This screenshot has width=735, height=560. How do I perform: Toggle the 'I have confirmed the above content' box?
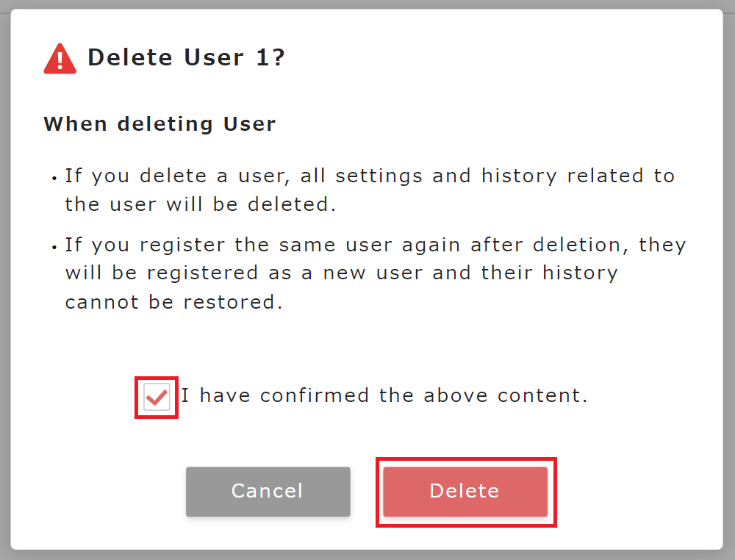[x=156, y=395]
